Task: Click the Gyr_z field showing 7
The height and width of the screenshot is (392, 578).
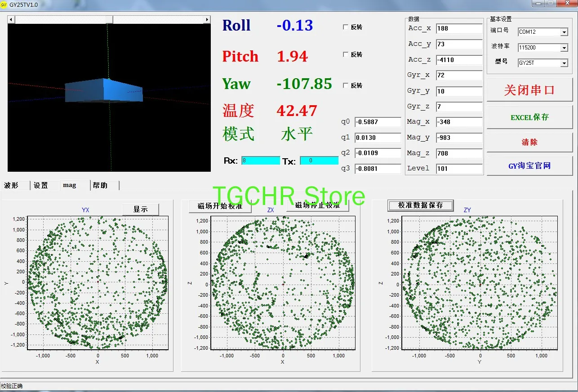Action: (x=459, y=107)
